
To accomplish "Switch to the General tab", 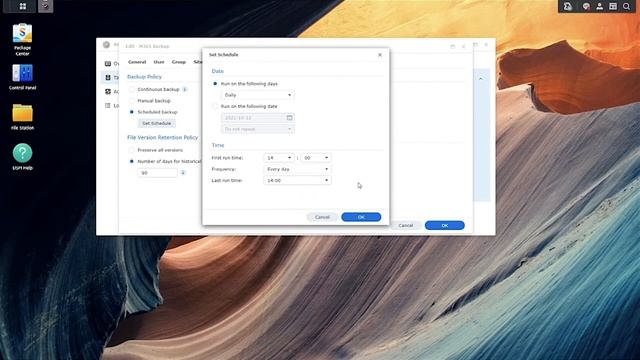I will pyautogui.click(x=137, y=62).
